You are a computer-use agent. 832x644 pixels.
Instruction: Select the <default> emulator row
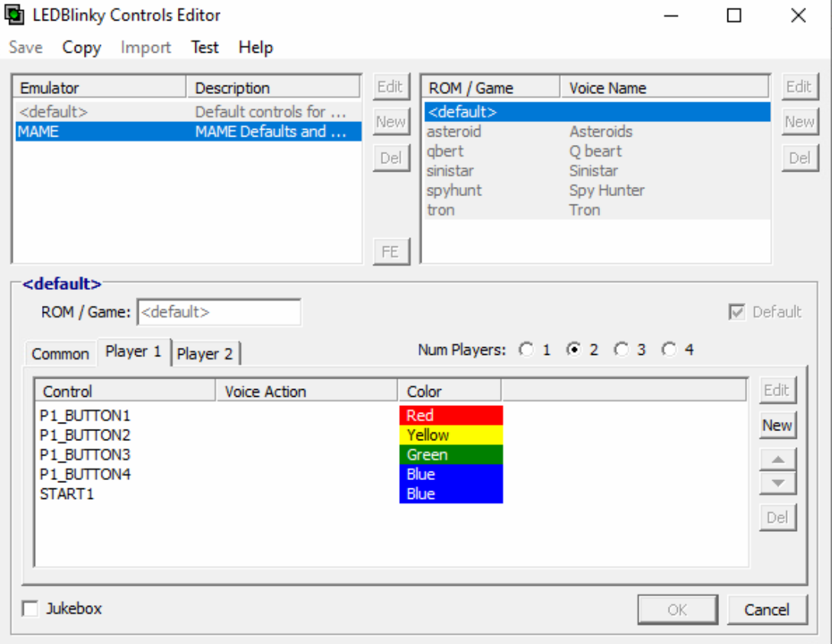pyautogui.click(x=189, y=112)
